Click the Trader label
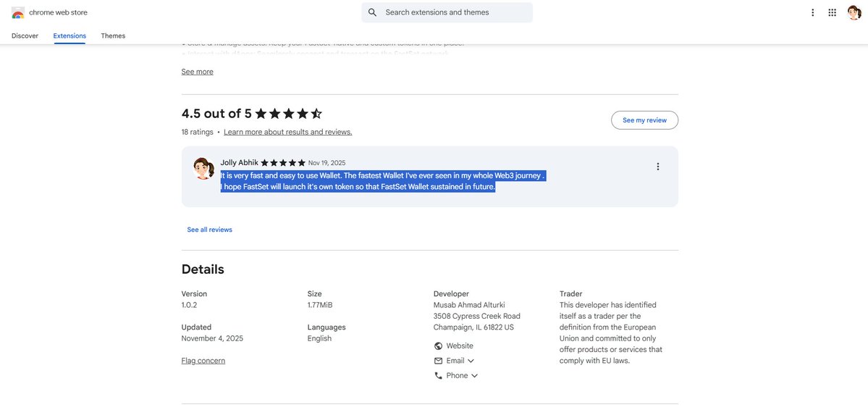 tap(570, 294)
